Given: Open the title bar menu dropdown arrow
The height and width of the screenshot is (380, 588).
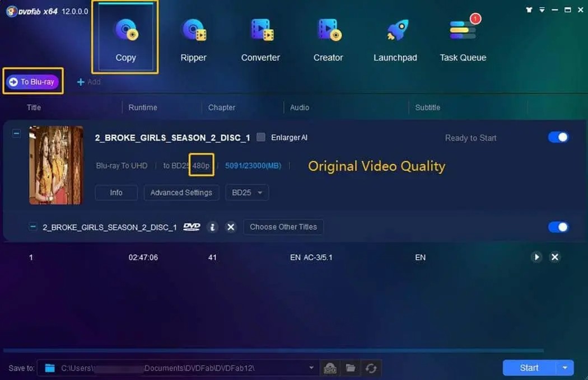Looking at the screenshot, I should (542, 10).
